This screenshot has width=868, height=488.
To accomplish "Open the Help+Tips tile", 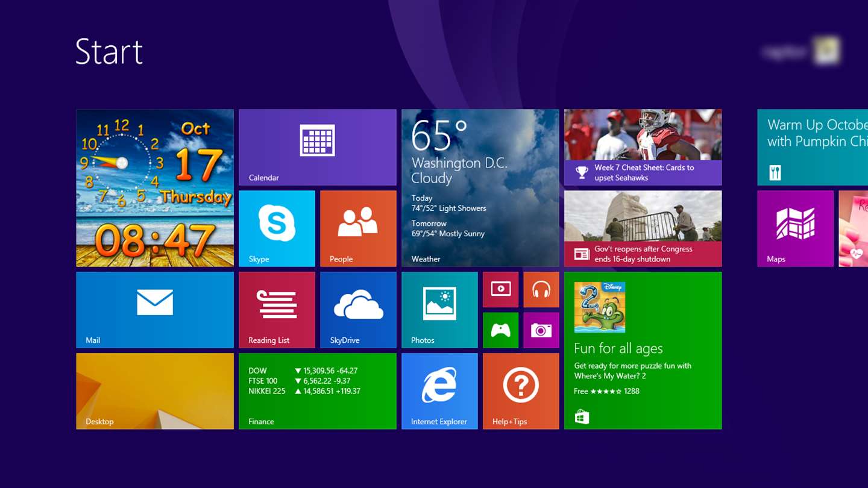I will point(521,392).
